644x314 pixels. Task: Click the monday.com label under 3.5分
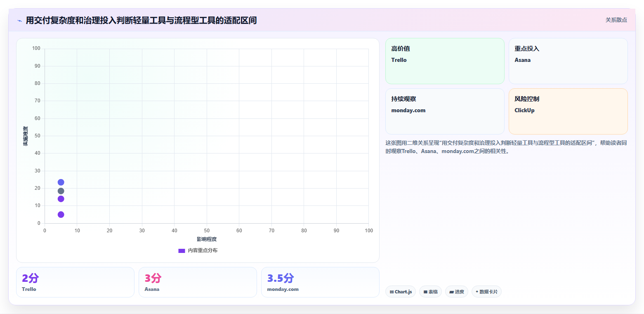283,289
